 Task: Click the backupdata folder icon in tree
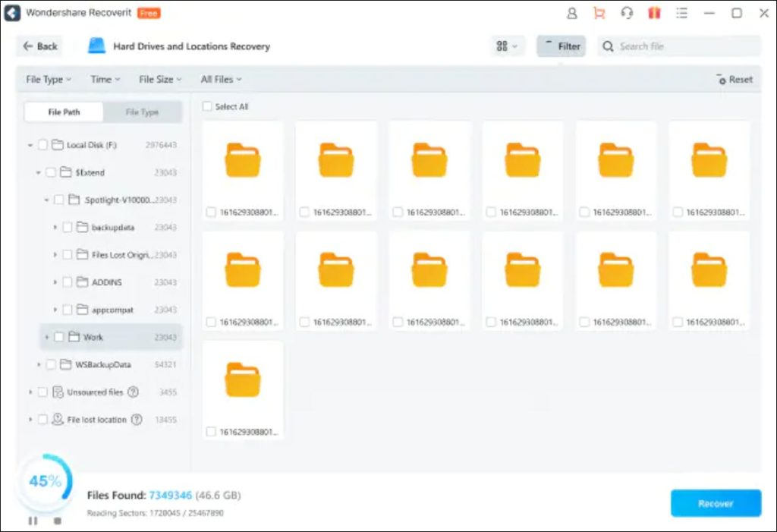[82, 227]
